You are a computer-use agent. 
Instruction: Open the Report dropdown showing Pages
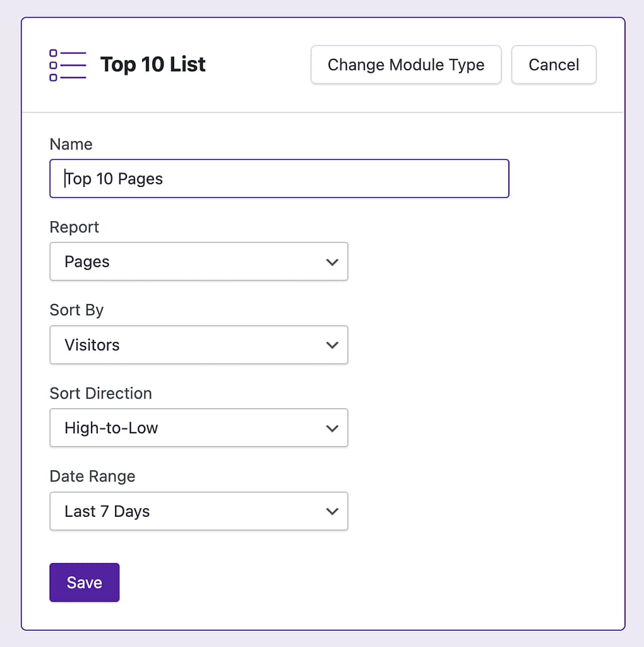198,262
